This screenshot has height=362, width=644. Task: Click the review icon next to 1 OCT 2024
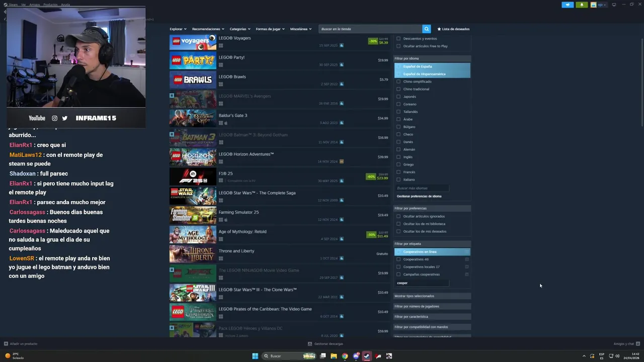342,258
